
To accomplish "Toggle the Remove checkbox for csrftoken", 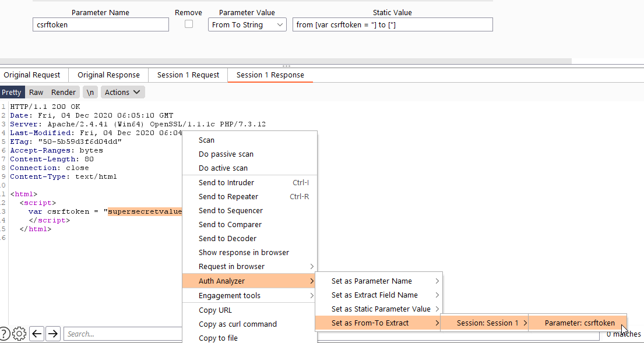I will tap(188, 24).
